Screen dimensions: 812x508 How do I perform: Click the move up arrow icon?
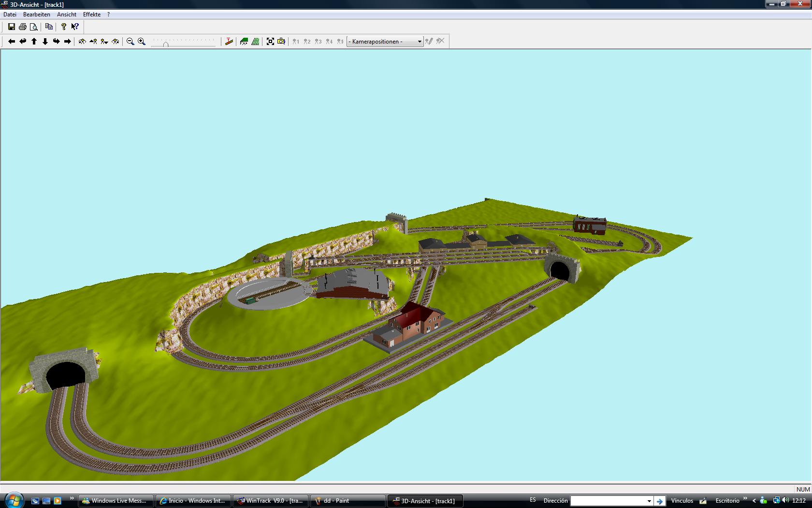coord(34,42)
